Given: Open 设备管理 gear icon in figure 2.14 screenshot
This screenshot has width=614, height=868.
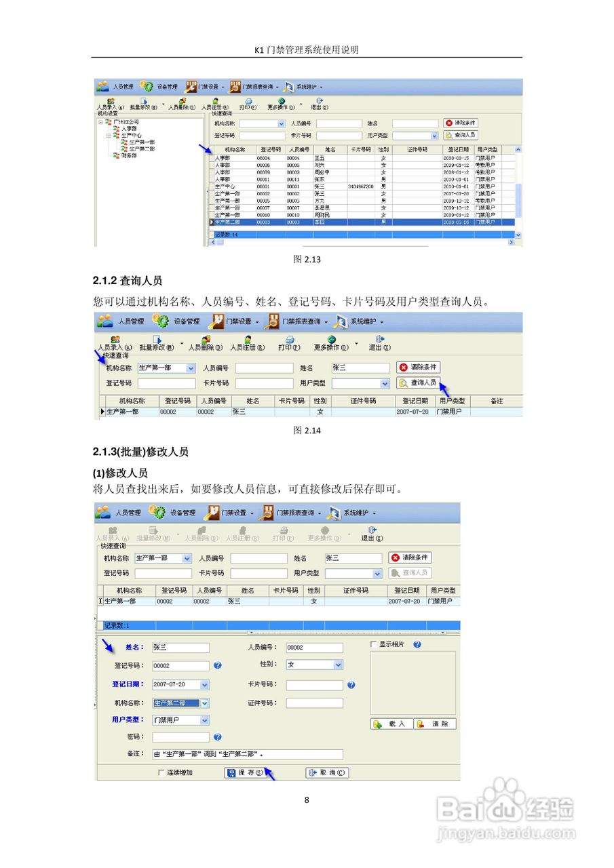Looking at the screenshot, I should coord(160,321).
